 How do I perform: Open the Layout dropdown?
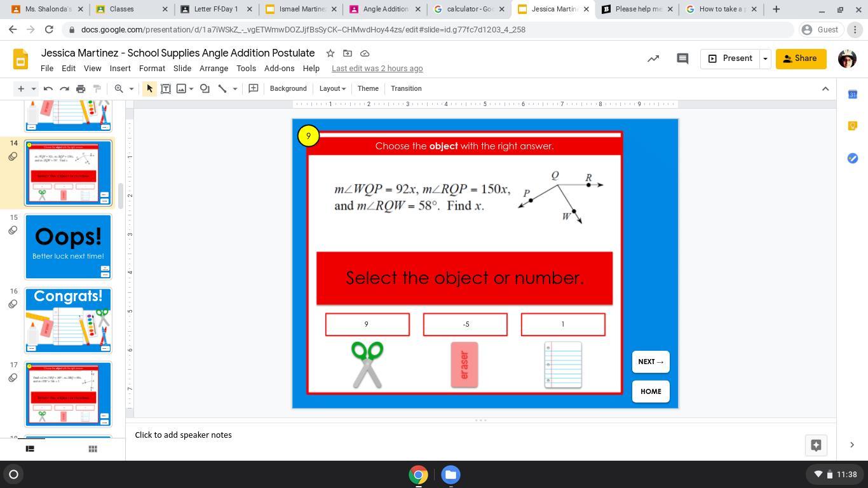[332, 89]
